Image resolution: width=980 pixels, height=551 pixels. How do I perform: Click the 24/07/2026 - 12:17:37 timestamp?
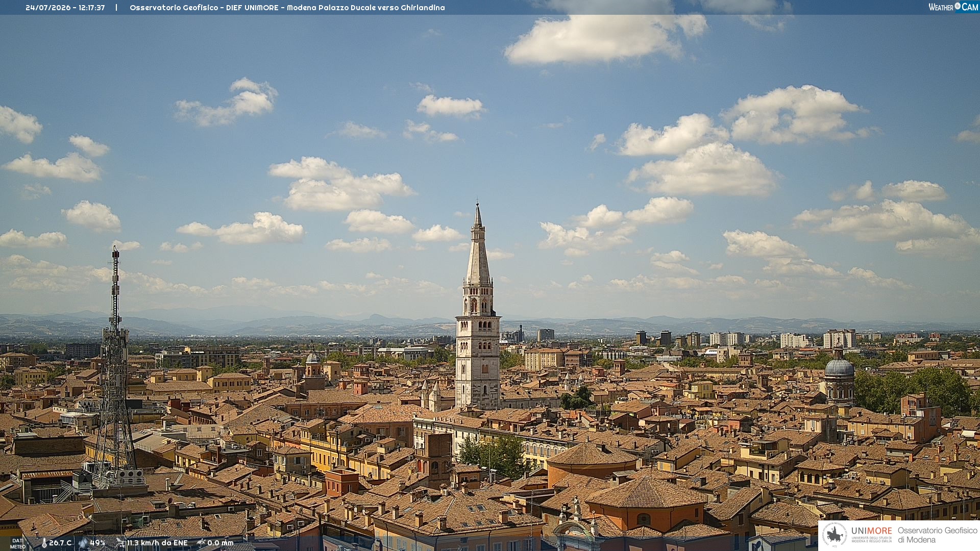[65, 8]
